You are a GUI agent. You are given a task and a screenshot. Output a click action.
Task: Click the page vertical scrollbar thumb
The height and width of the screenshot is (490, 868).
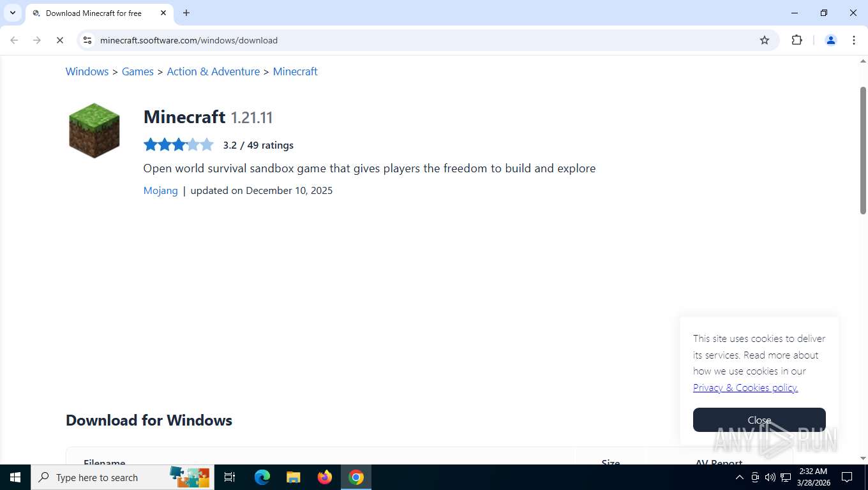coord(863,150)
